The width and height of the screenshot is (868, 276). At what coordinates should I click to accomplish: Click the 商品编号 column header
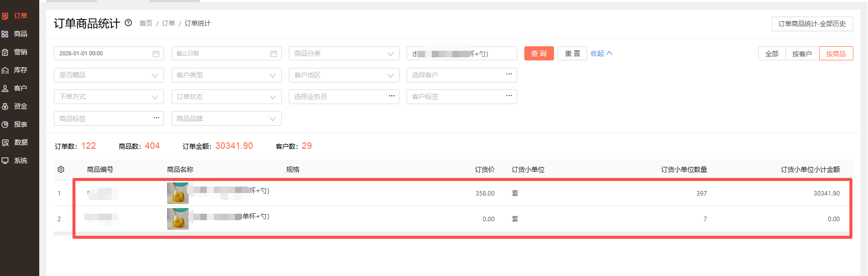point(100,169)
